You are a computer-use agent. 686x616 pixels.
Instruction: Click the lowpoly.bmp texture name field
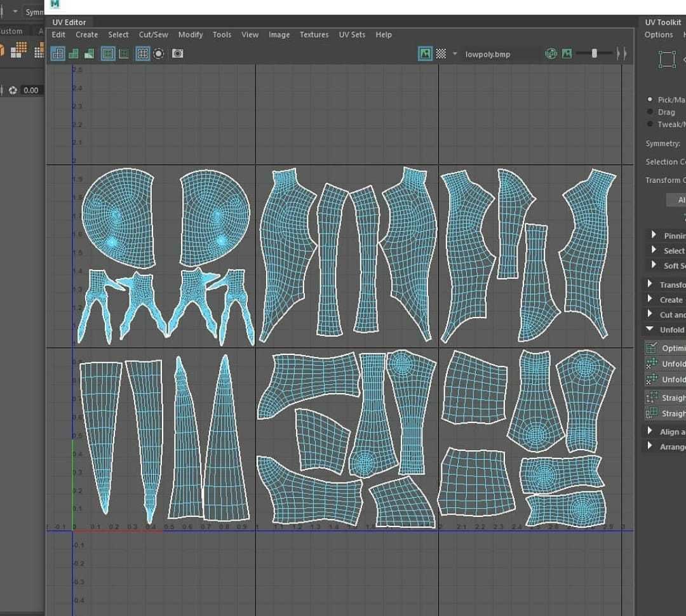501,54
